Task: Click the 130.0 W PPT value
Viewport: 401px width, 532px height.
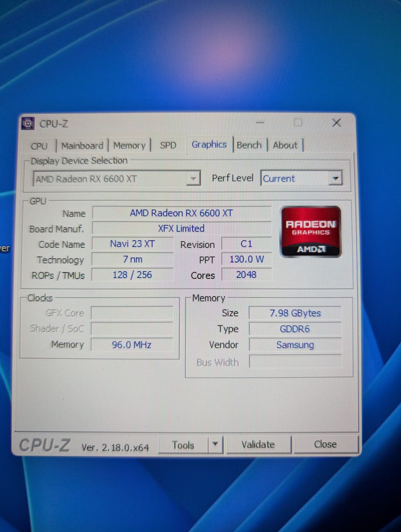Action: point(246,260)
